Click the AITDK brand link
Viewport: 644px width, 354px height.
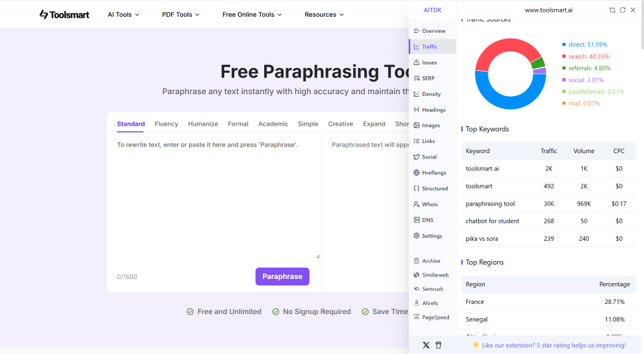pyautogui.click(x=432, y=10)
